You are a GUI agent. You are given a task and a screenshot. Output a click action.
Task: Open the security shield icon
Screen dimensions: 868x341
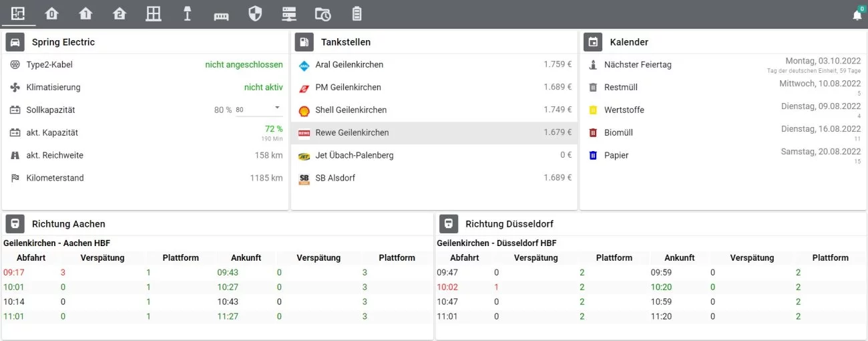tap(255, 13)
